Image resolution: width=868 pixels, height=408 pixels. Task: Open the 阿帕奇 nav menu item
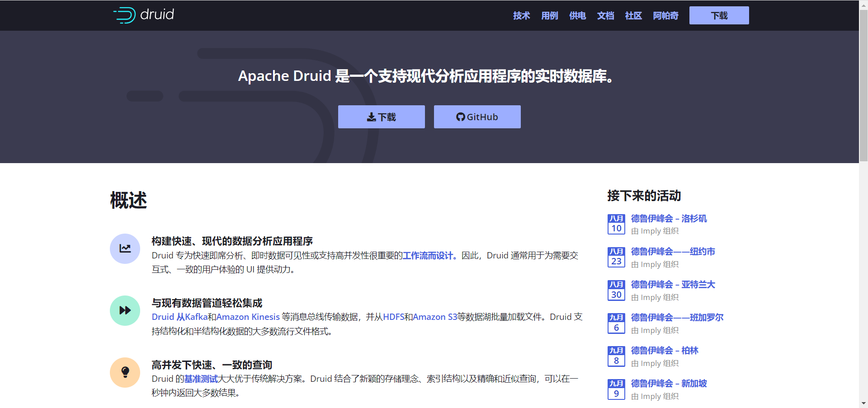click(x=665, y=16)
